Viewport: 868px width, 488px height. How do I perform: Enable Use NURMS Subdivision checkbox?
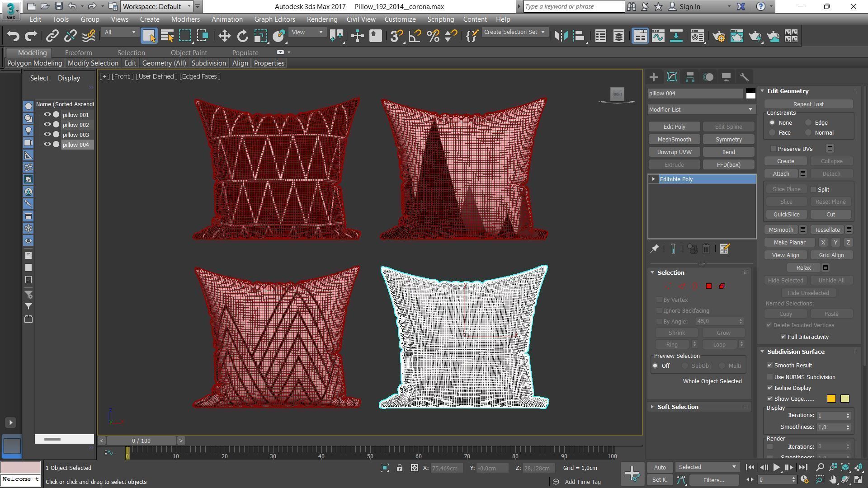770,377
